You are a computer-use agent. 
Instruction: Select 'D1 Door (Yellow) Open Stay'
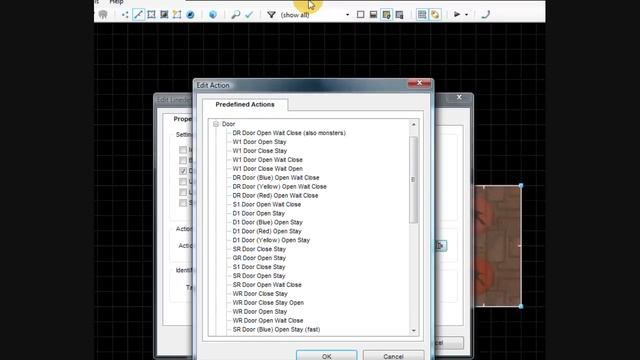point(271,240)
